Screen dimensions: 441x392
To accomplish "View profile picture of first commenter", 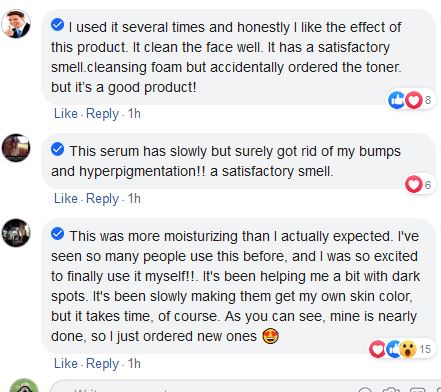I will pos(16,24).
